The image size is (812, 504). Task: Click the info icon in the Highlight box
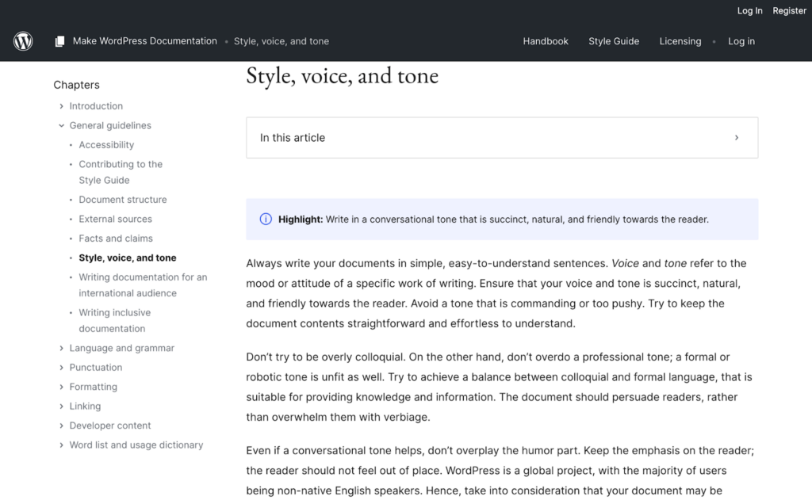266,219
